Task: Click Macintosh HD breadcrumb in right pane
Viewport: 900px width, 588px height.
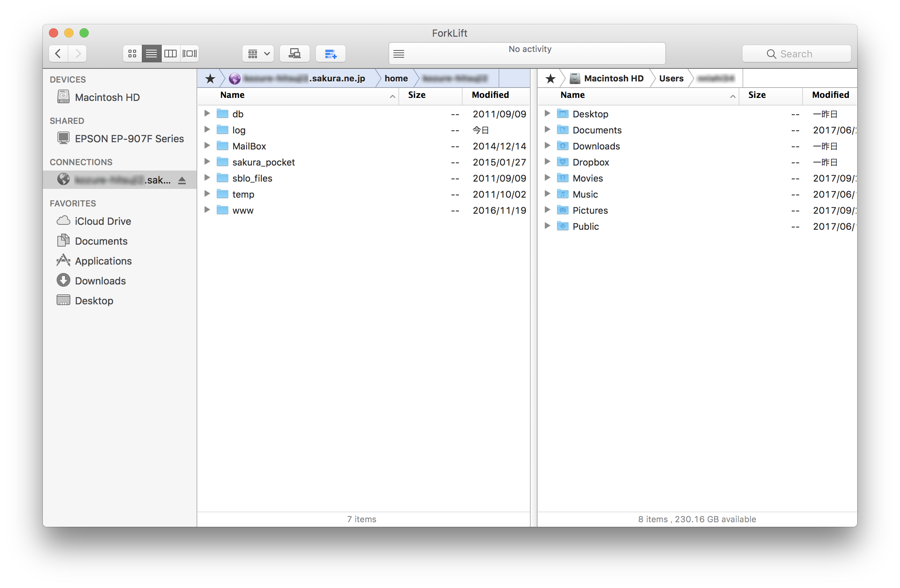Action: [x=607, y=78]
